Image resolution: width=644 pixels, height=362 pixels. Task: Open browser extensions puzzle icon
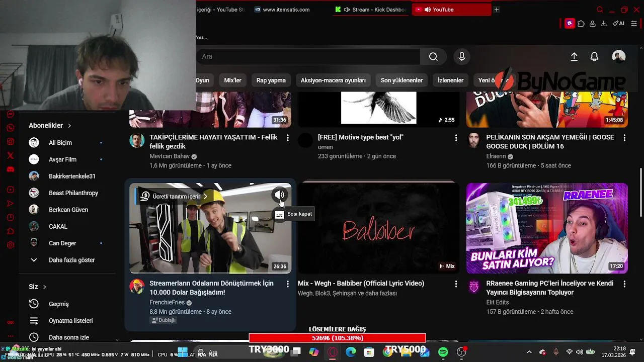(x=581, y=24)
